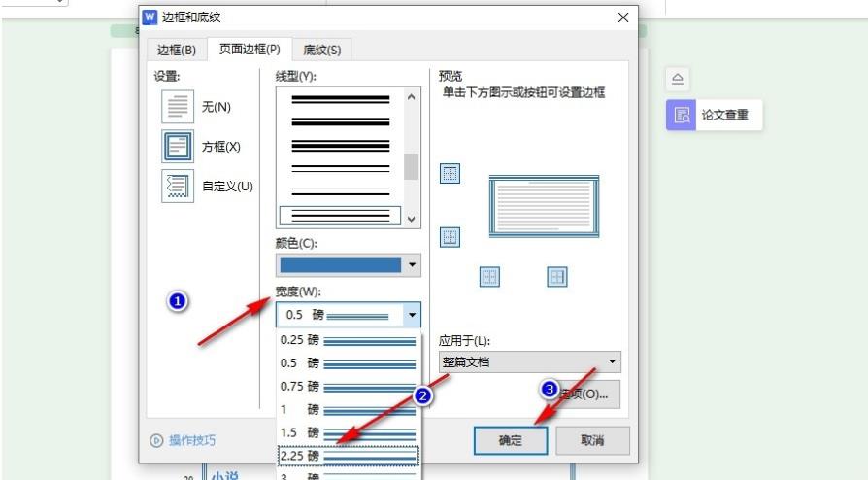Toggle the top border button in preview
Screen dimensions: 868x480
(x=451, y=173)
